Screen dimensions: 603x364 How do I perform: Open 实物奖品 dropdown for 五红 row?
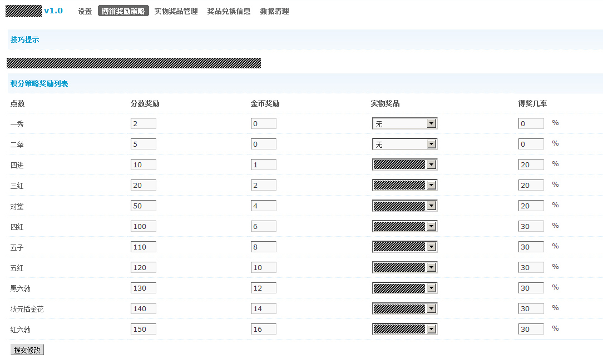(404, 268)
